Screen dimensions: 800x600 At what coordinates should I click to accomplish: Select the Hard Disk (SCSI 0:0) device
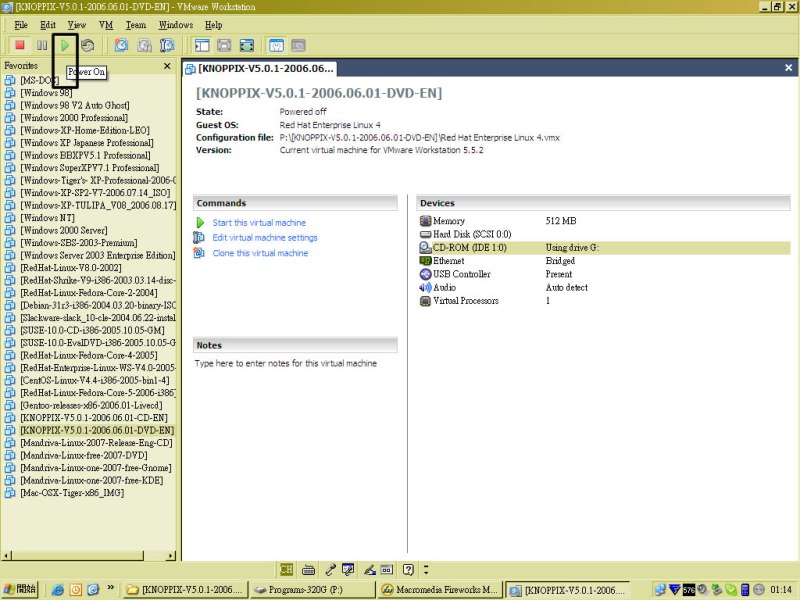point(604,234)
